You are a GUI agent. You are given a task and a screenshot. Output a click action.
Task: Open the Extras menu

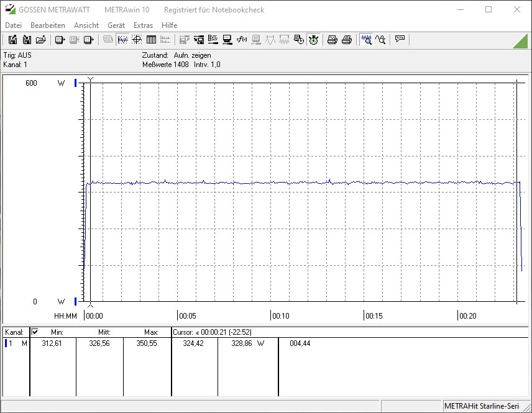pos(143,25)
